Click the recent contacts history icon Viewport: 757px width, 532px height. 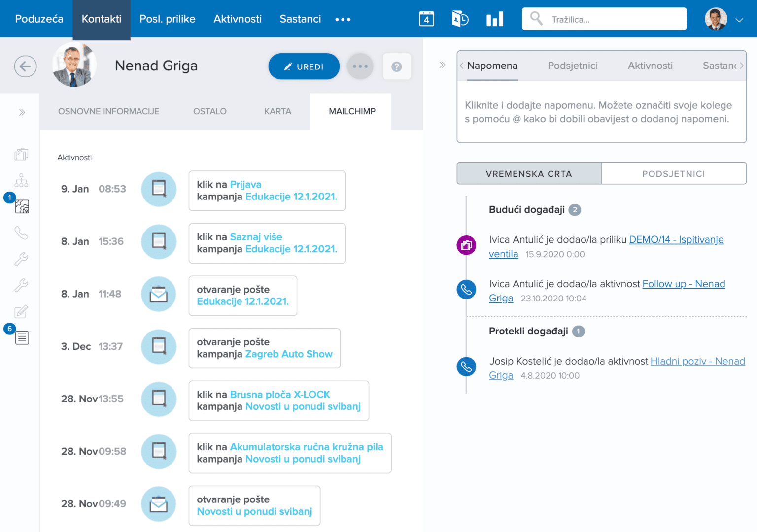459,19
